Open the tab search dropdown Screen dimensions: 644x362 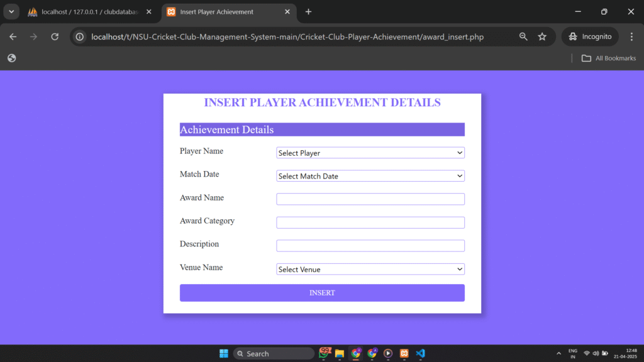11,12
